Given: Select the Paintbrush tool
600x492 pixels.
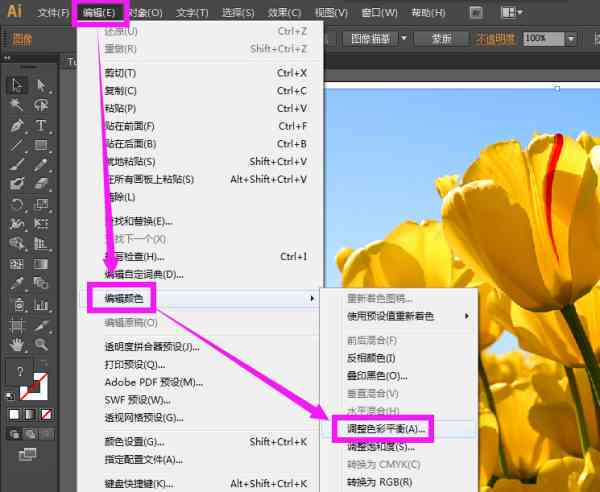Looking at the screenshot, I should pyautogui.click(x=17, y=165).
